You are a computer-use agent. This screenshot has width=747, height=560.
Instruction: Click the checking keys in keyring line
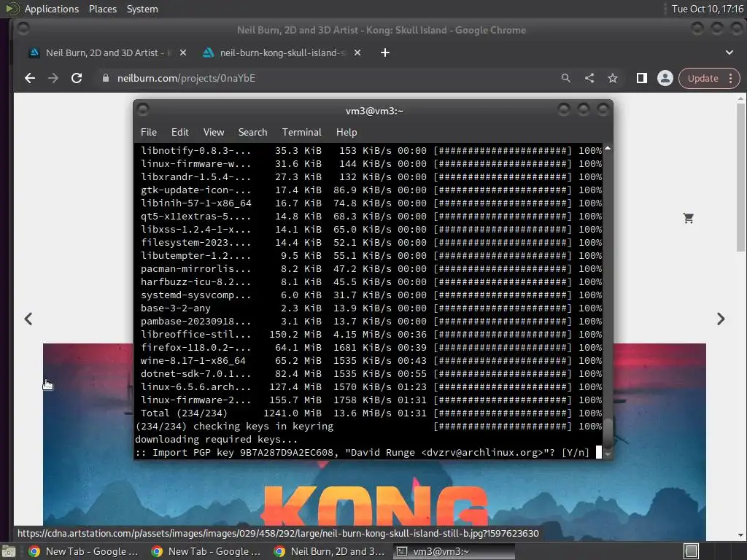(x=368, y=426)
